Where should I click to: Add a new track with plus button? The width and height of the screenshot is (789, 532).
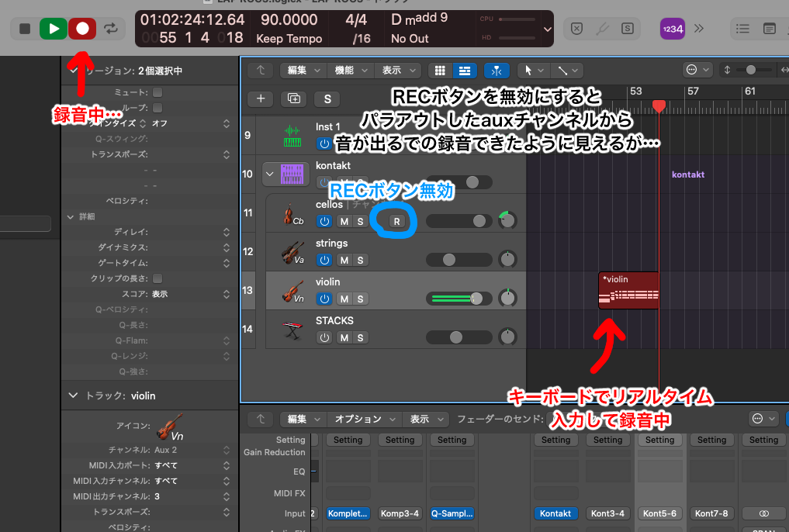tap(261, 98)
